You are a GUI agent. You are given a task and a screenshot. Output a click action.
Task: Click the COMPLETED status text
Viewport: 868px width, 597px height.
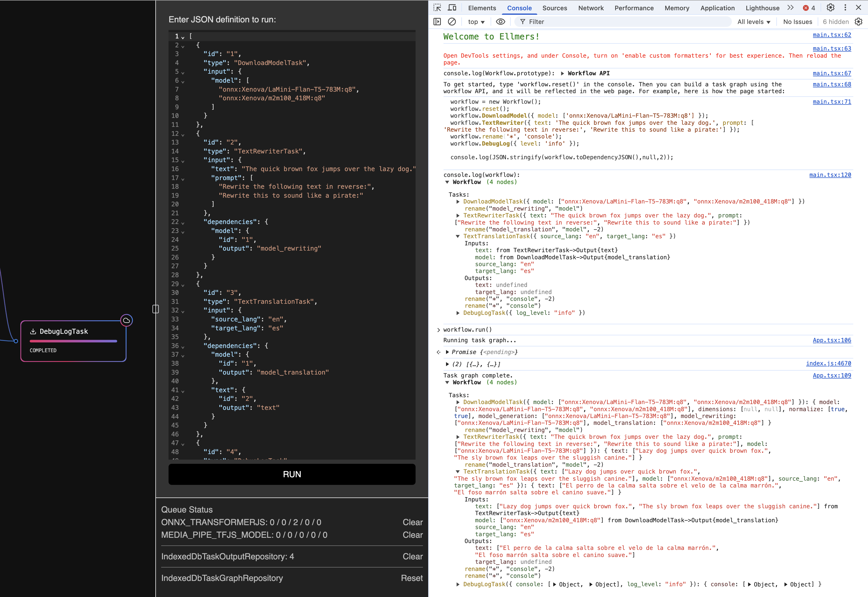click(x=43, y=350)
